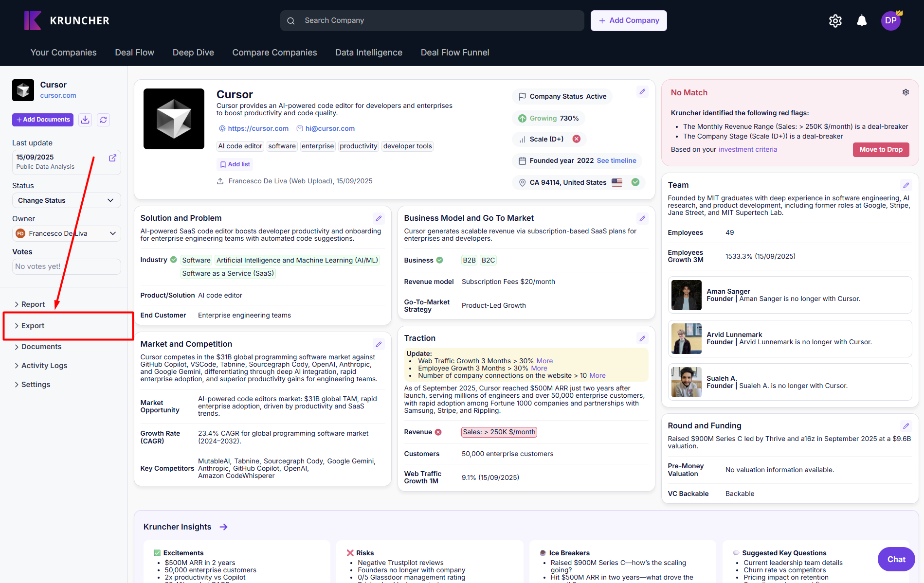
Task: Edit the Solution and Problem section
Action: point(379,218)
